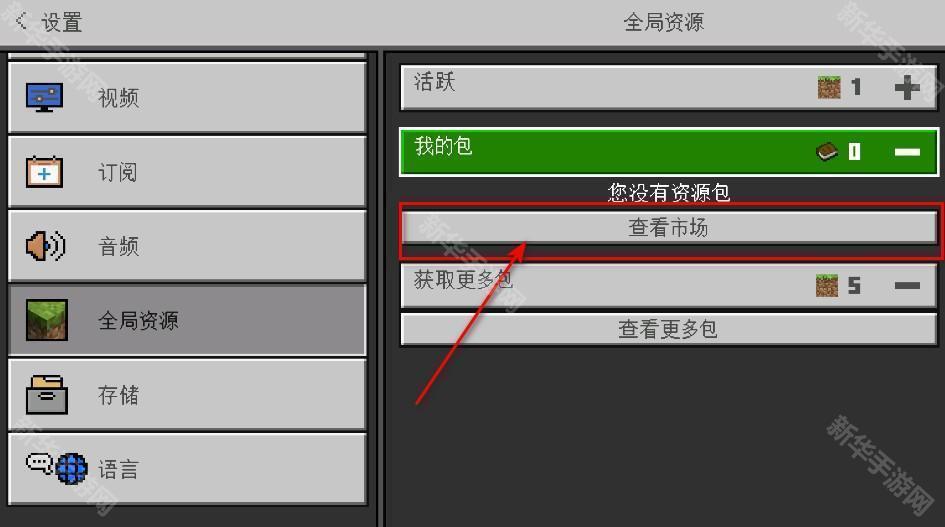Image resolution: width=945 pixels, height=527 pixels.
Task: Click the grass block global resources icon
Action: pyautogui.click(x=47, y=320)
